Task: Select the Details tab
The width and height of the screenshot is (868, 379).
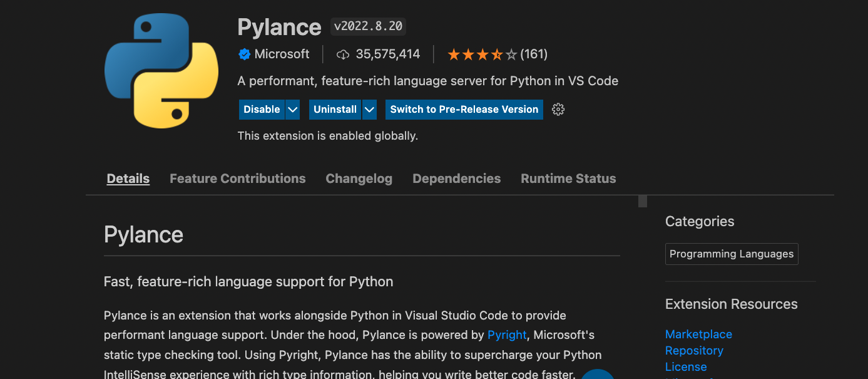Action: coord(128,179)
